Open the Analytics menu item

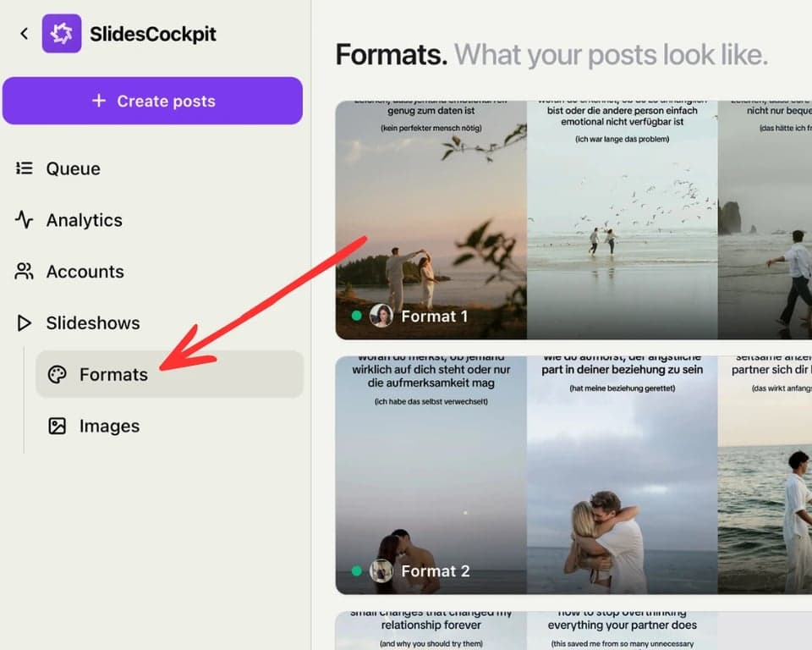coord(85,220)
